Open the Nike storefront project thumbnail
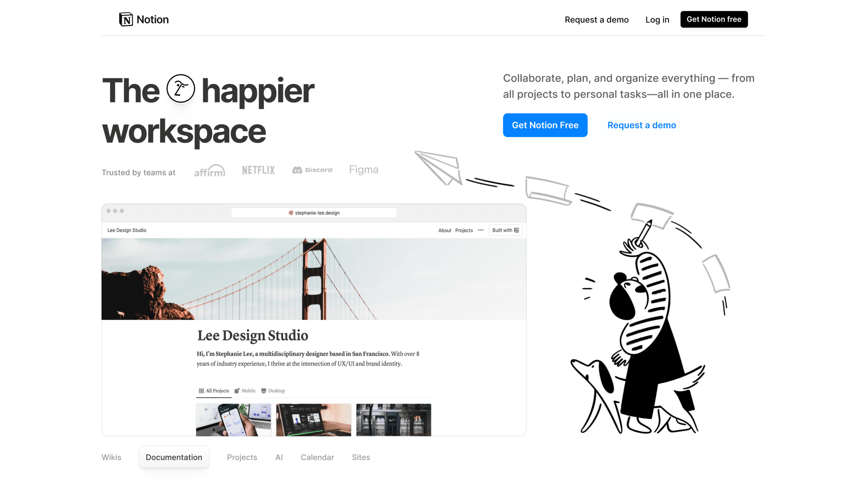The width and height of the screenshot is (868, 490). tap(393, 420)
